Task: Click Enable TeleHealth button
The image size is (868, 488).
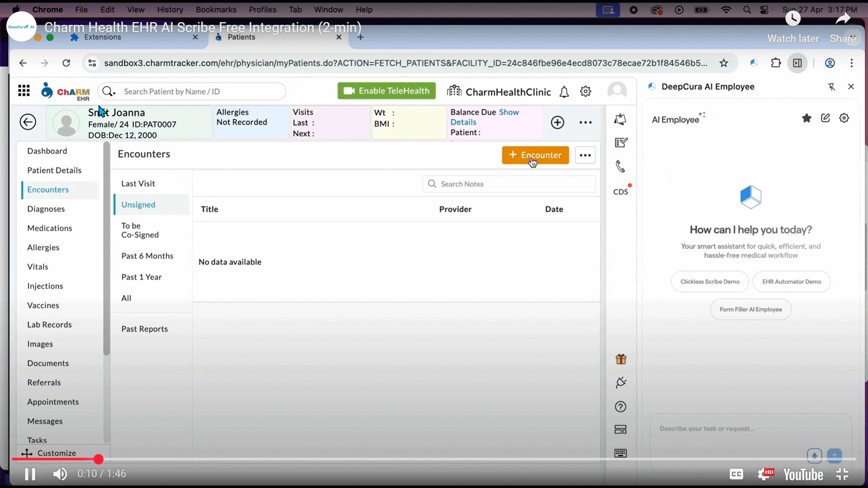Action: tap(387, 91)
